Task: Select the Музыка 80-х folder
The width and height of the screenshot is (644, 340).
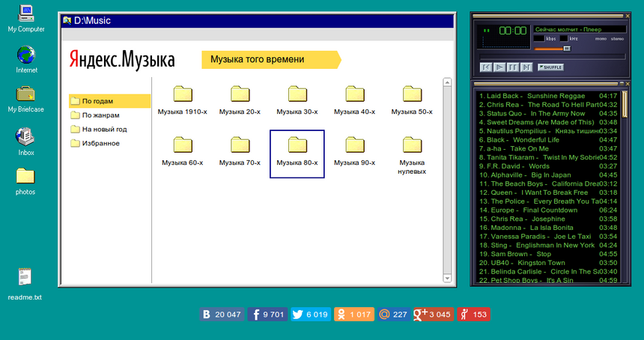Action: coord(297,154)
